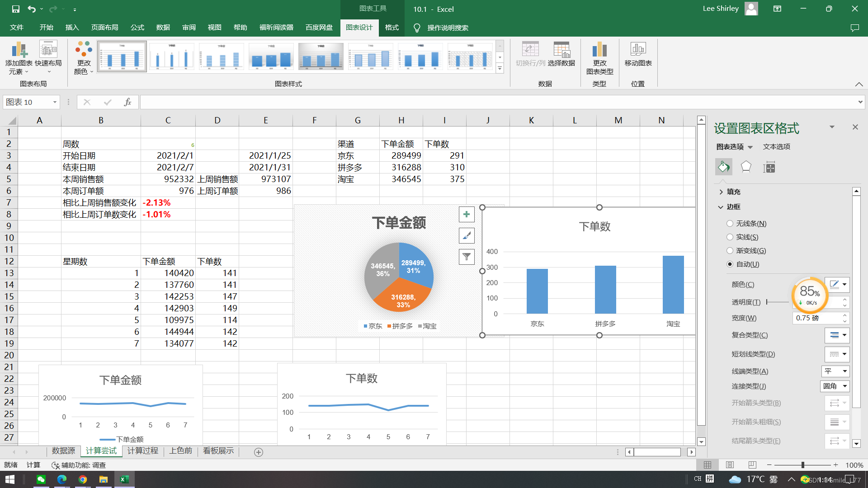Click the Change Chart Type icon
Screen dimensions: 868x488
[x=599, y=50]
